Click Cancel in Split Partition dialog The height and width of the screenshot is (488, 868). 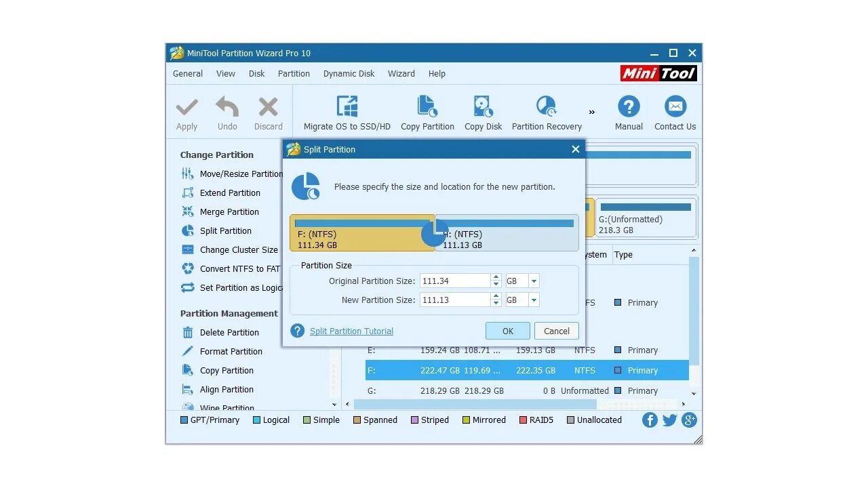coord(557,331)
